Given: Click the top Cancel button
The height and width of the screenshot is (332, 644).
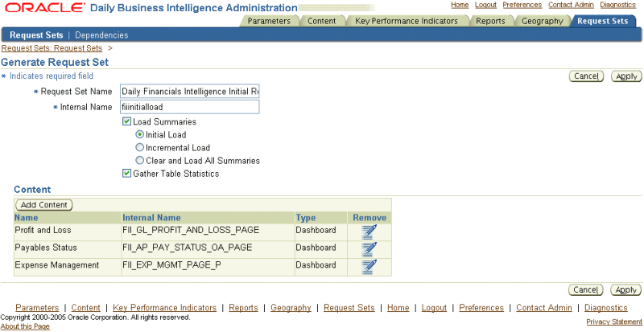Looking at the screenshot, I should pos(586,76).
